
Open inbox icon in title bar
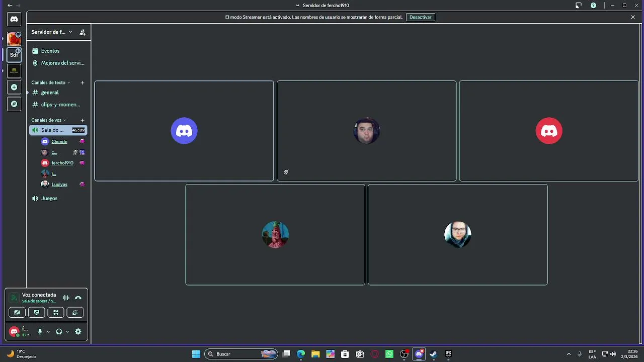pos(579,6)
